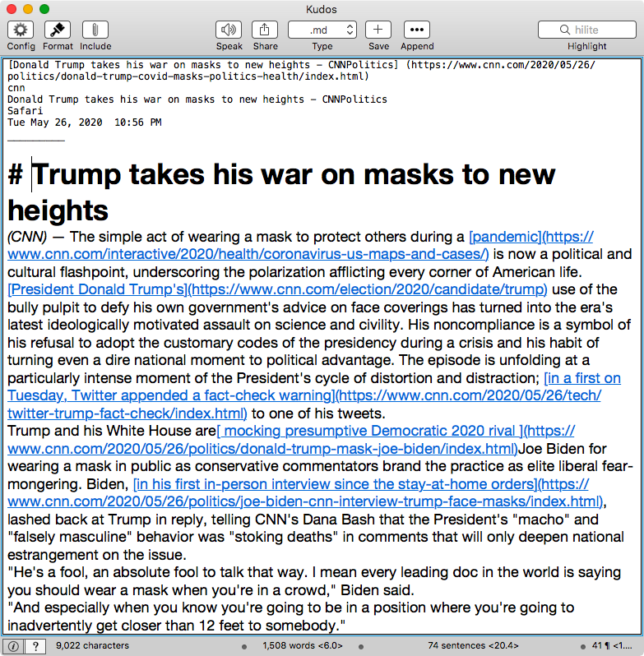This screenshot has width=644, height=656.
Task: Close the Kudos window with red button
Action: coord(12,9)
